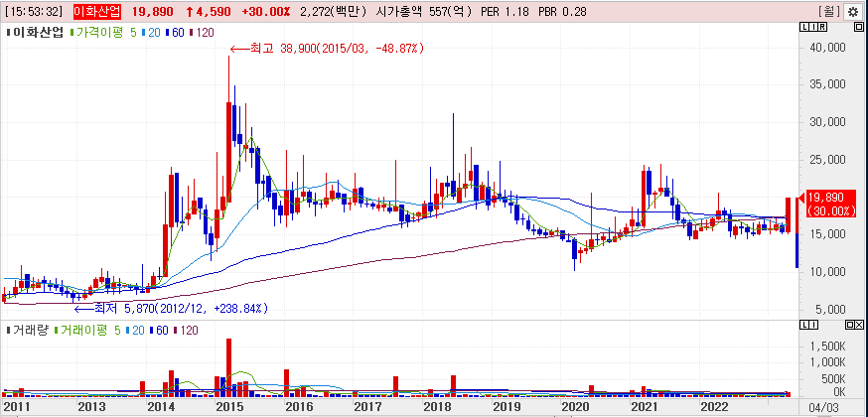Screen dimensions: 868x417
Task: Toggle the 20-period volume average legend
Action: click(x=137, y=331)
